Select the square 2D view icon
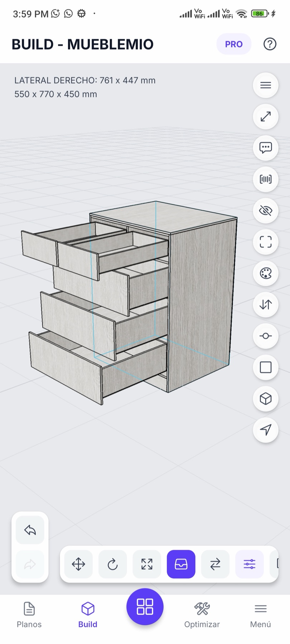The height and width of the screenshot is (644, 290). tap(266, 367)
